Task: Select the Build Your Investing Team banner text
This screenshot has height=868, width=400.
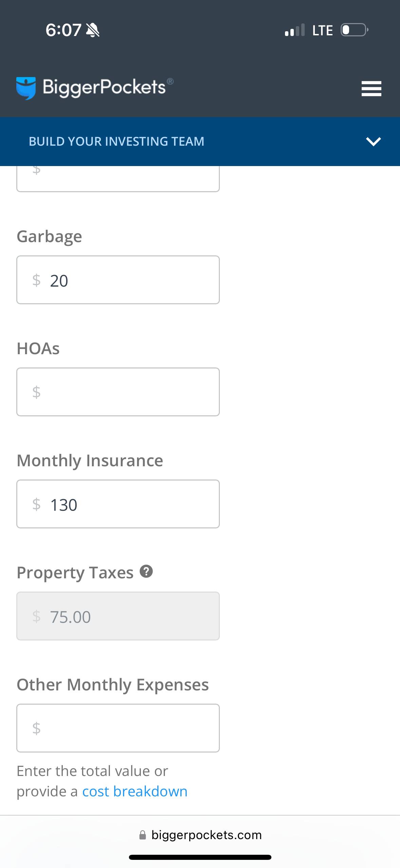Action: tap(116, 141)
